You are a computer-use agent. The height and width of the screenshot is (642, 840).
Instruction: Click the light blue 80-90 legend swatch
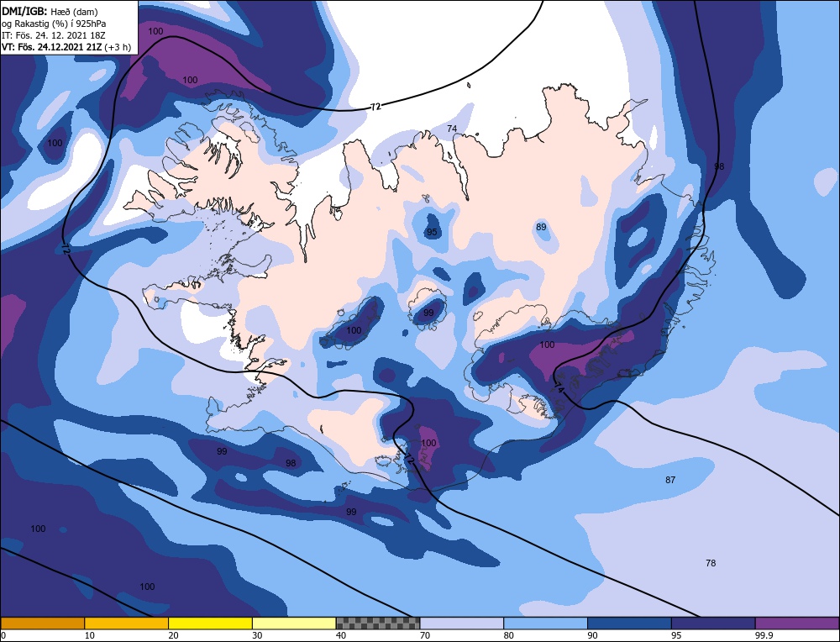[545, 623]
